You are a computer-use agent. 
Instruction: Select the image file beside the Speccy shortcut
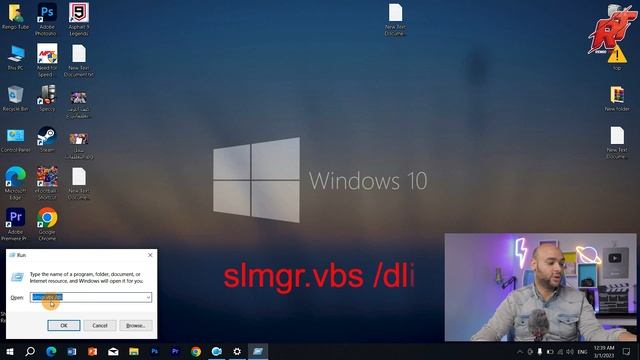click(78, 105)
